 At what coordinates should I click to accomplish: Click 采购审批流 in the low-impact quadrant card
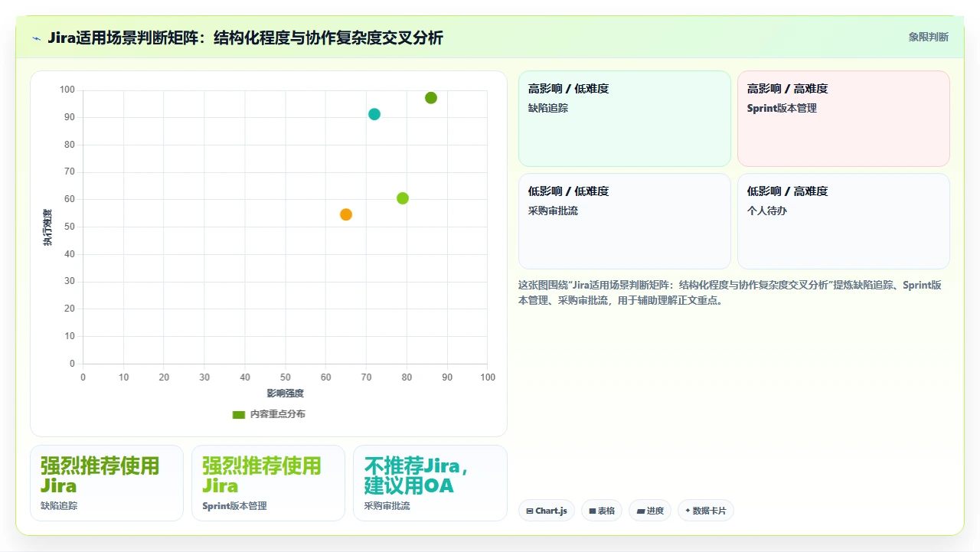[x=553, y=211]
